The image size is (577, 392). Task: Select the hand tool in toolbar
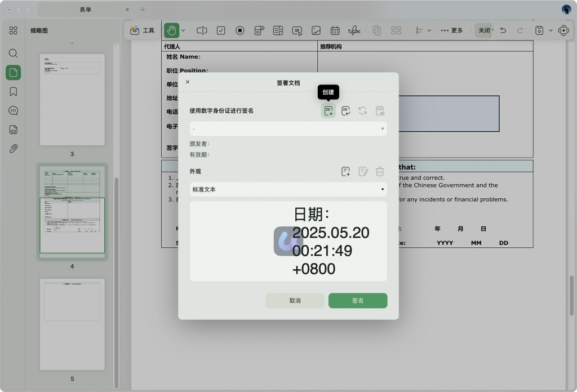coord(171,30)
